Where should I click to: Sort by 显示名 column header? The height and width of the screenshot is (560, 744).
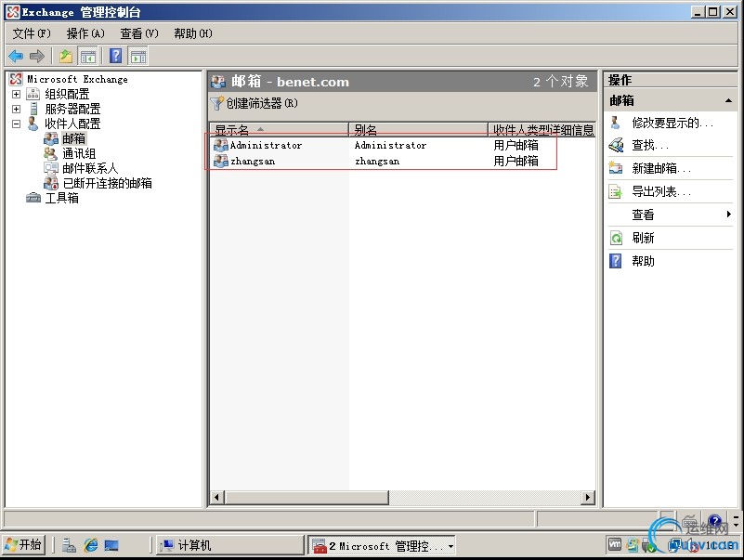(280, 130)
